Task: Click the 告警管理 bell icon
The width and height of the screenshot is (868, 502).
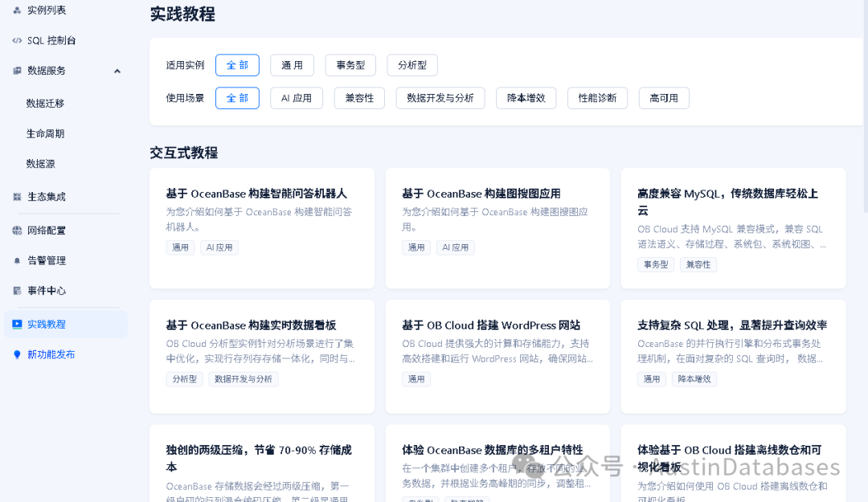Action: (17, 261)
